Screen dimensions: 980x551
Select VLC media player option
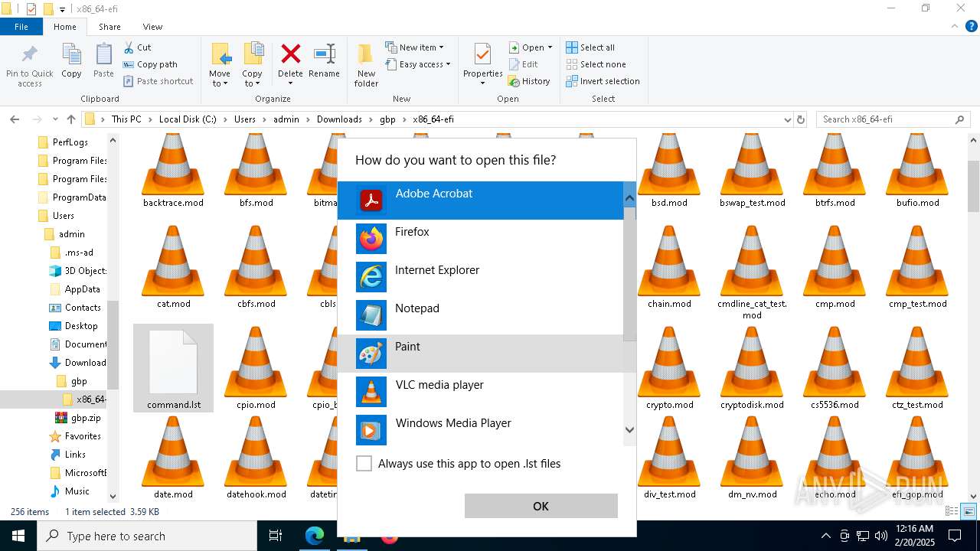click(480, 392)
